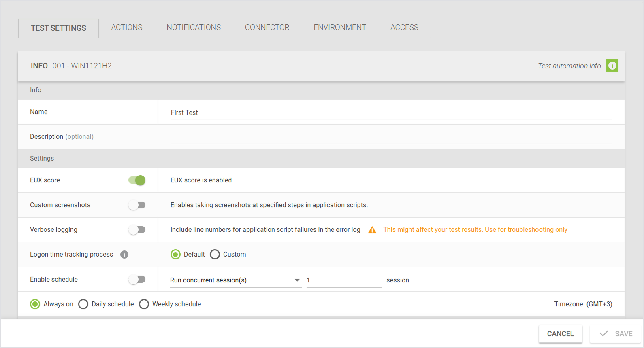Click the orange verbose logging warning icon
The width and height of the screenshot is (644, 348).
pyautogui.click(x=372, y=230)
